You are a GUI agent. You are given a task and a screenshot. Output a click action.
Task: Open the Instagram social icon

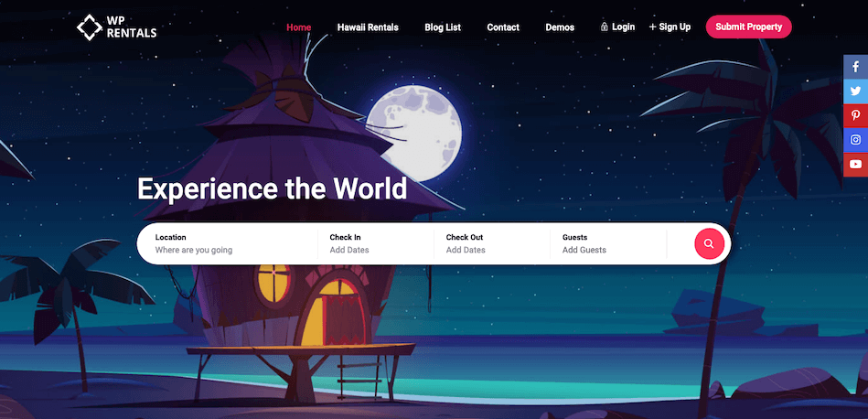(x=855, y=140)
